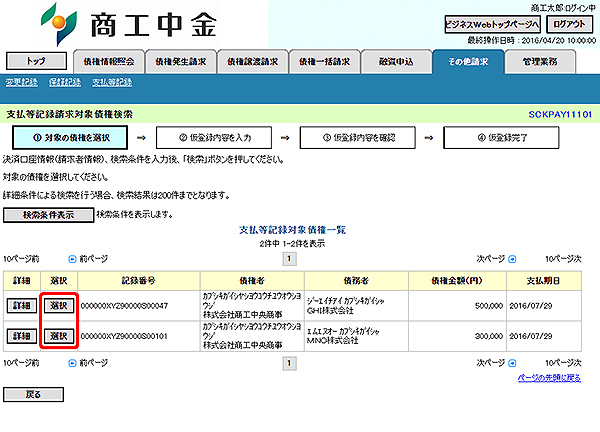This screenshot has width=600, height=432.
Task: Click 10ページ前 above the table
Action: [21, 259]
